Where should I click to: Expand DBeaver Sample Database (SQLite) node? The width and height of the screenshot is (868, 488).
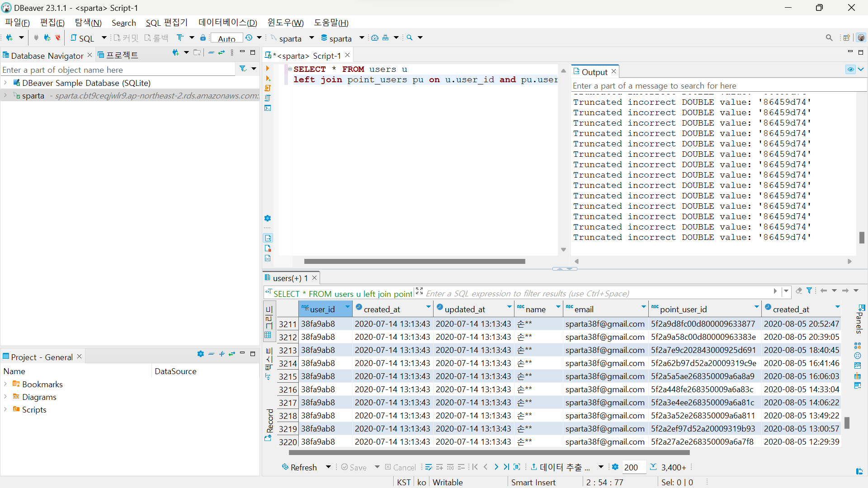click(x=5, y=83)
